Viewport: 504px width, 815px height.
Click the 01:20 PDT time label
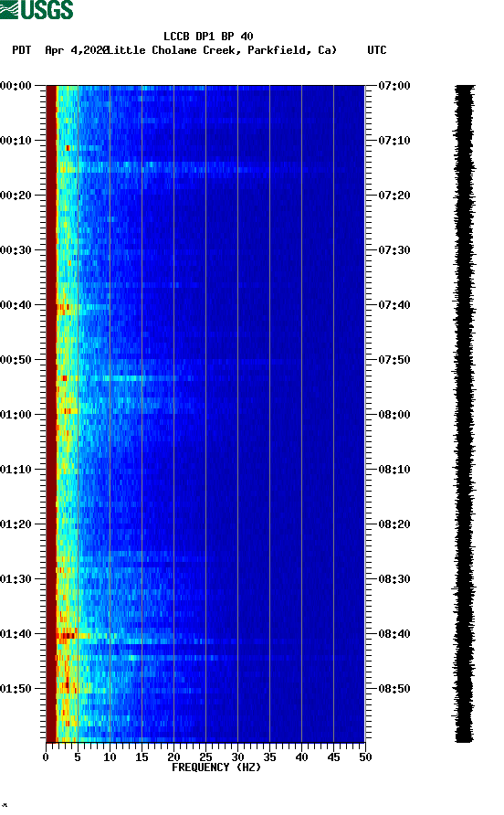(x=16, y=524)
